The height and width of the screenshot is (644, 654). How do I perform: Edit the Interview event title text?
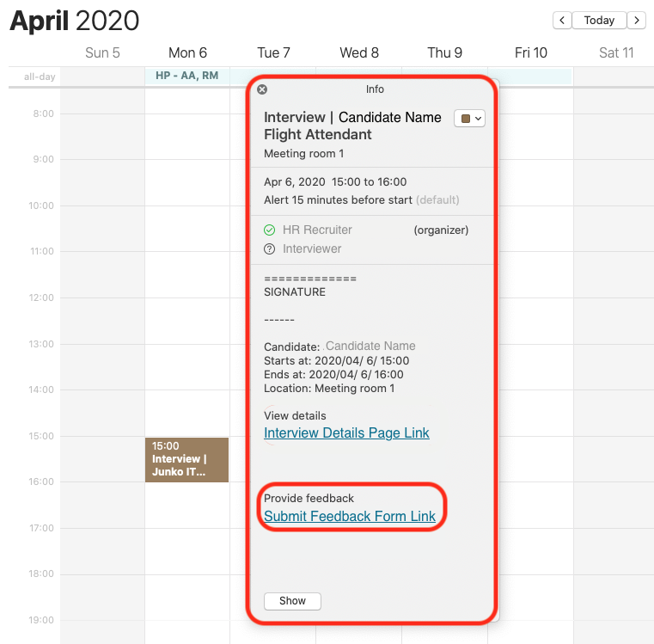pyautogui.click(x=352, y=126)
